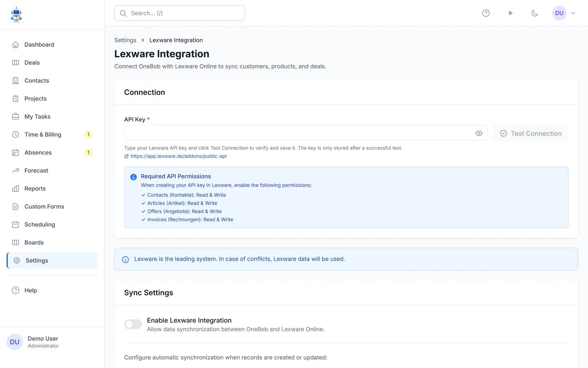The height and width of the screenshot is (368, 588).
Task: Go to Contacts in the sidebar
Action: click(52, 81)
